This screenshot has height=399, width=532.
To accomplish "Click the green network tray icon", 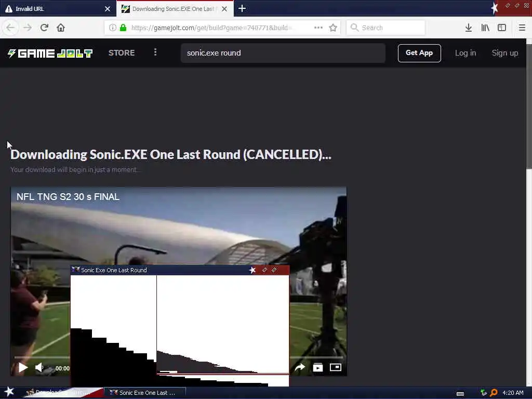I will 484,393.
